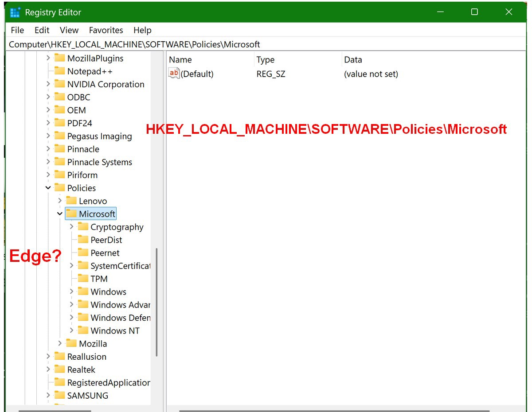532x412 pixels.
Task: Expand the Realtek key
Action: (48, 369)
